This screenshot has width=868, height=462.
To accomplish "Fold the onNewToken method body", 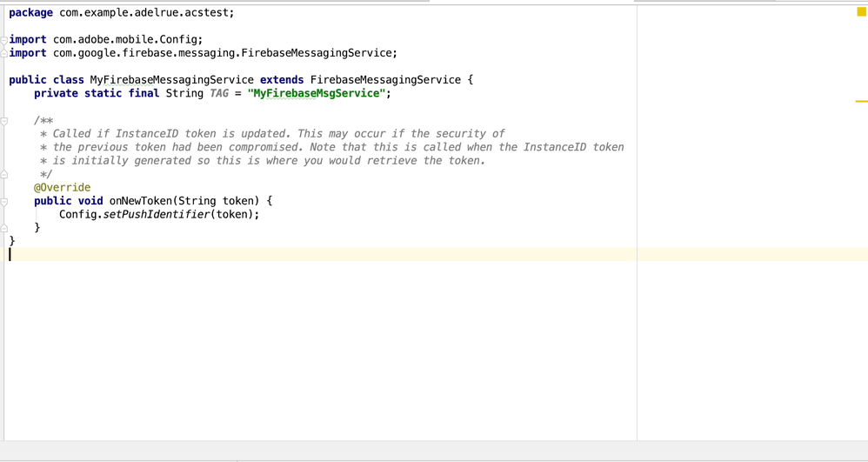I will pyautogui.click(x=4, y=201).
